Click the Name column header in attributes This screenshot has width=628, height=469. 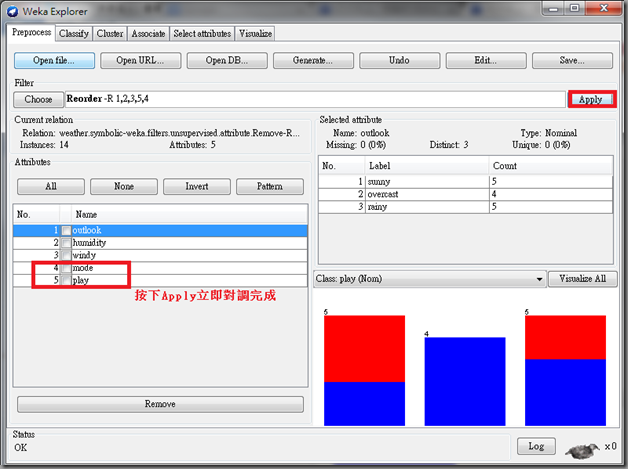189,215
